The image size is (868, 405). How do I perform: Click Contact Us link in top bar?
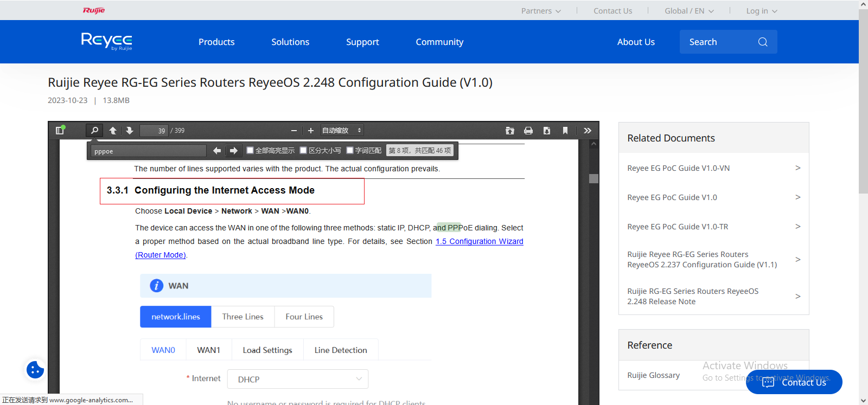(x=612, y=11)
